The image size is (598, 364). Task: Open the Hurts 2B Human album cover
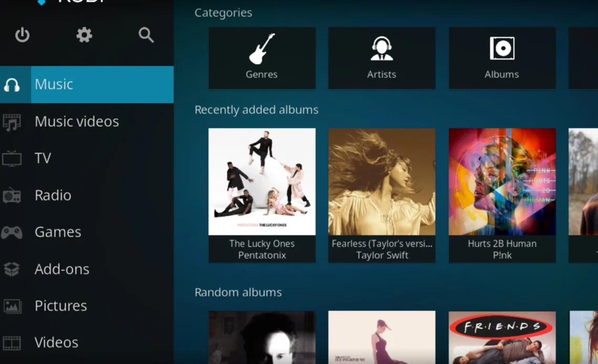pyautogui.click(x=503, y=181)
